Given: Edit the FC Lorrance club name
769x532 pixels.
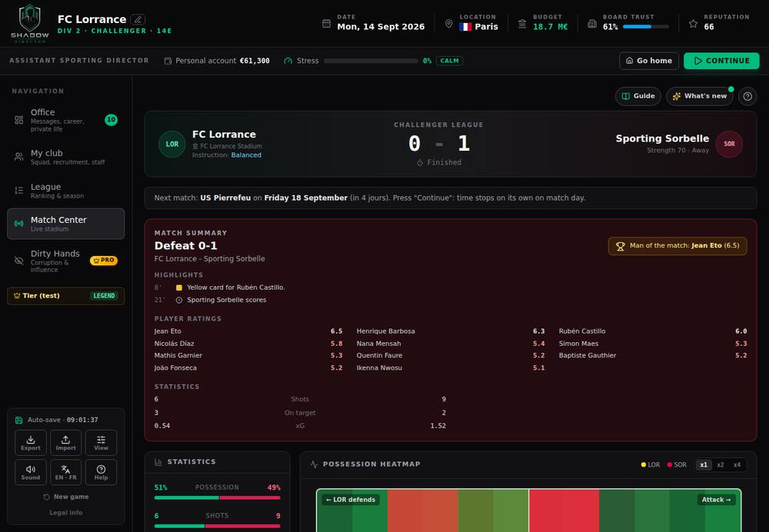Looking at the screenshot, I should click(138, 20).
